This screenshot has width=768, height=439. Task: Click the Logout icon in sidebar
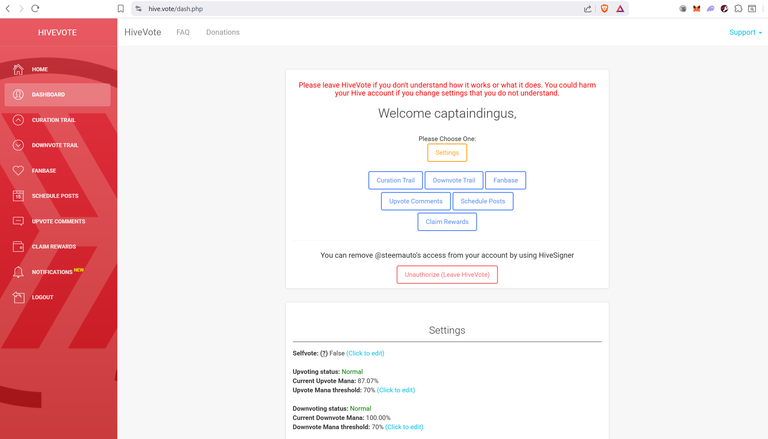click(x=18, y=297)
